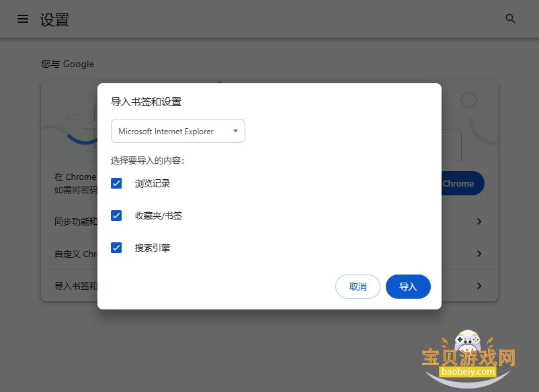Click the settings search magnifier icon
The height and width of the screenshot is (392, 539).
[511, 19]
